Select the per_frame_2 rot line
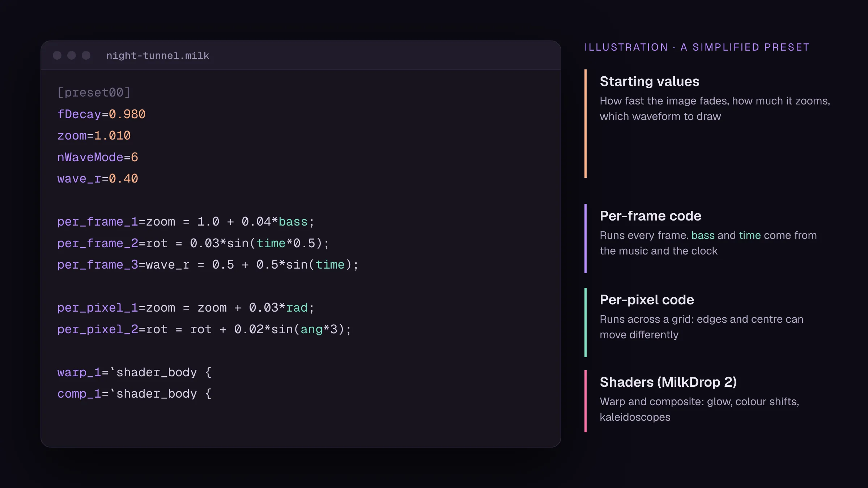Image resolution: width=868 pixels, height=488 pixels. tap(193, 243)
